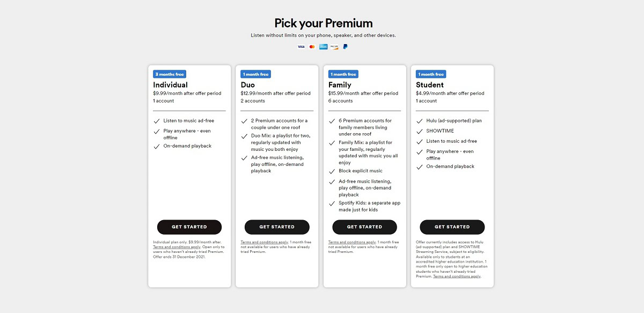Open Terms and conditions link under Individual
This screenshot has width=644, height=313.
(x=170, y=247)
